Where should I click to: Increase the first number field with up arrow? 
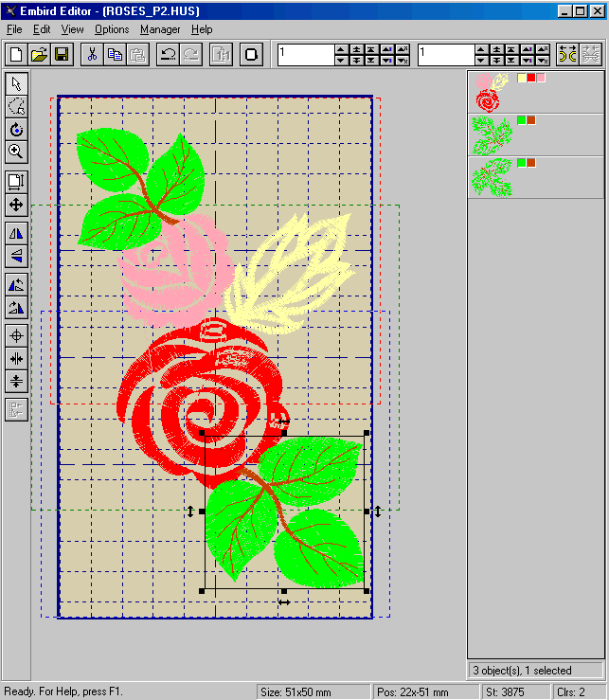pyautogui.click(x=341, y=49)
